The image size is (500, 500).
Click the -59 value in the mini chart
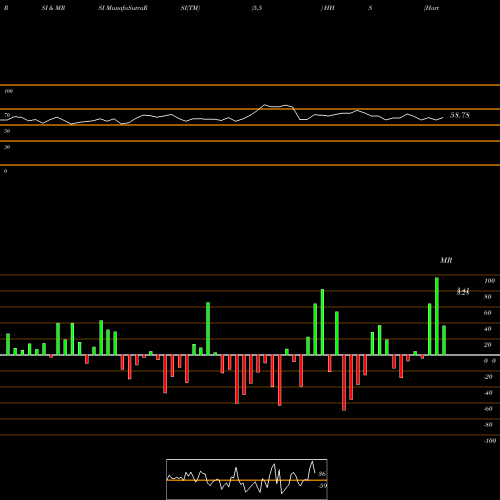tap(322, 486)
